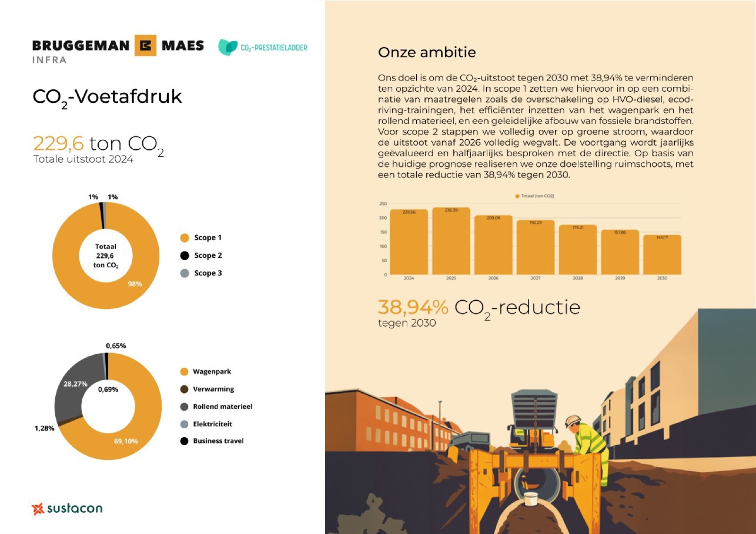Click the Elektriciteit legend dot
This screenshot has width=756, height=534.
pyautogui.click(x=184, y=424)
